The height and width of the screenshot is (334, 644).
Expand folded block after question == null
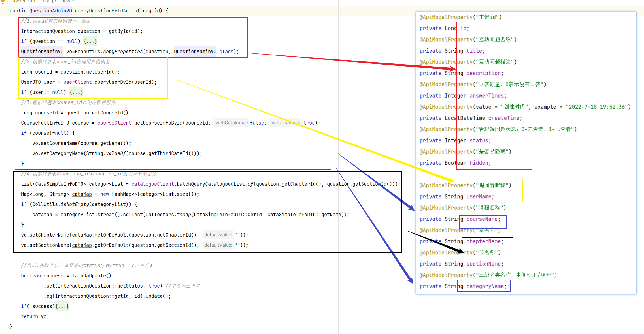tap(90, 41)
